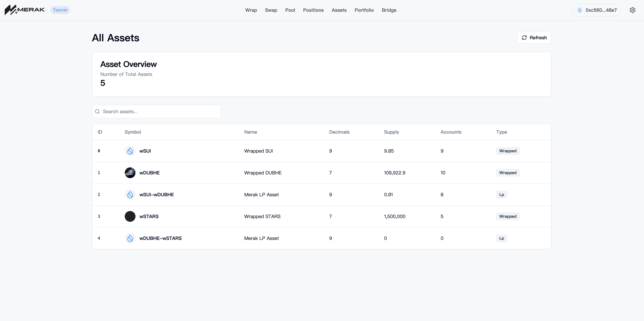Click the 1,500,000 supply value
644x321 pixels.
tap(395, 217)
